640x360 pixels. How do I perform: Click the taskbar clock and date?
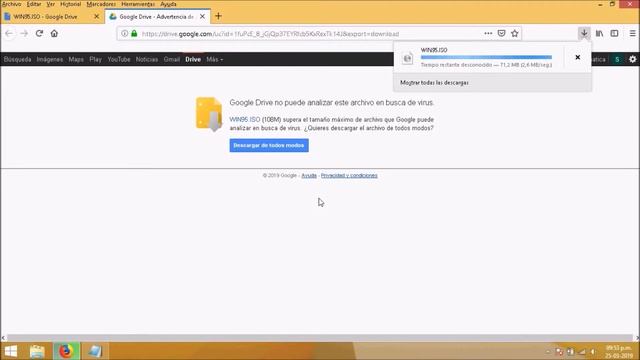pos(619,352)
